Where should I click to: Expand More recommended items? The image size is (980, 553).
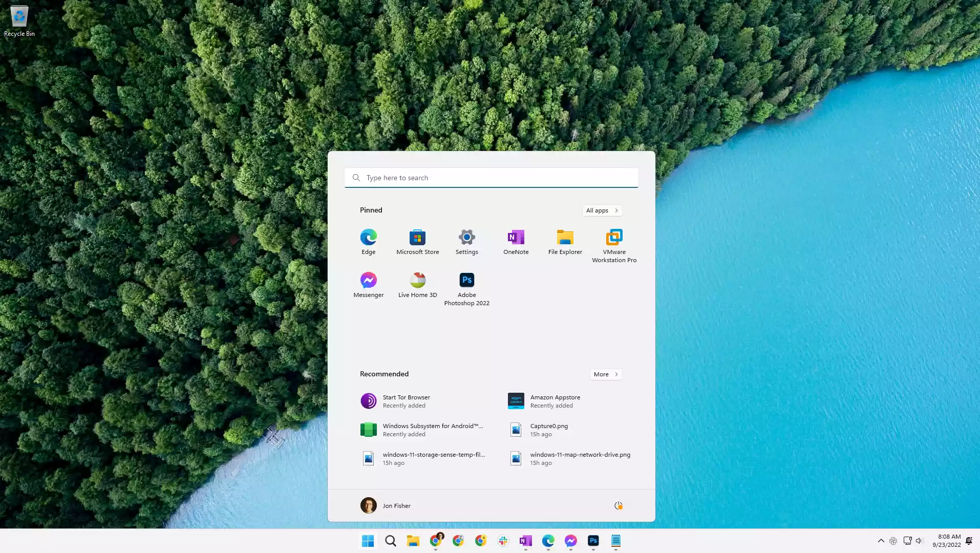click(606, 374)
